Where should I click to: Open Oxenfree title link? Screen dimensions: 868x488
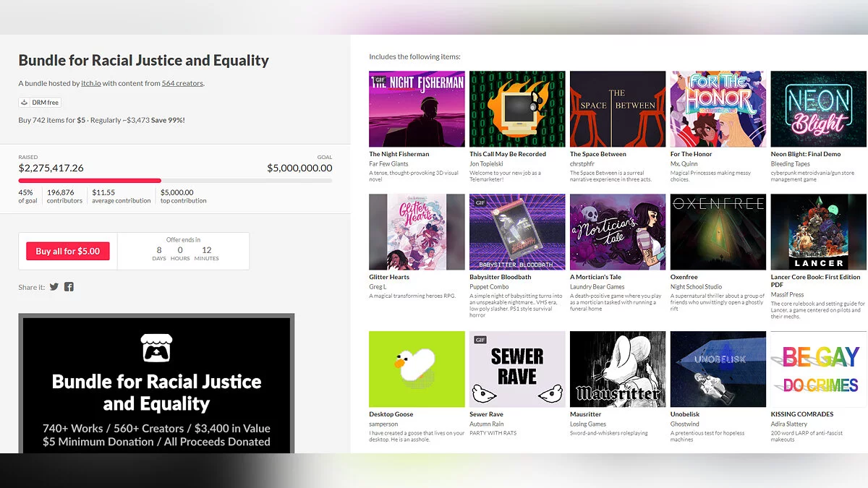tap(684, 277)
